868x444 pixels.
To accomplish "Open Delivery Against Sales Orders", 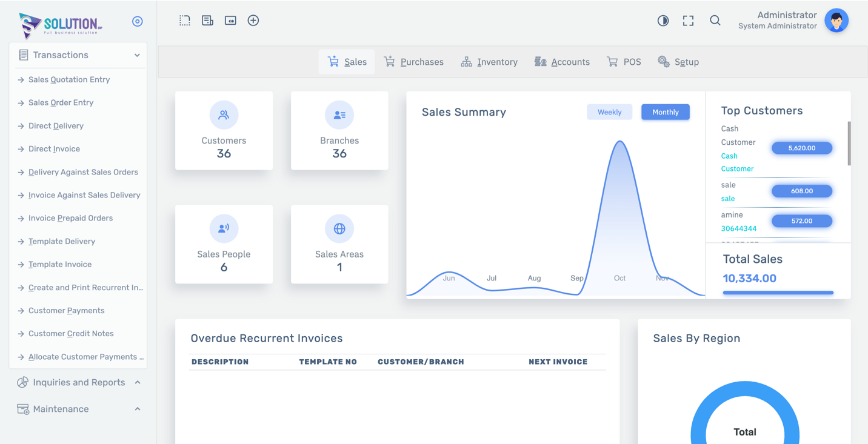I will 83,172.
